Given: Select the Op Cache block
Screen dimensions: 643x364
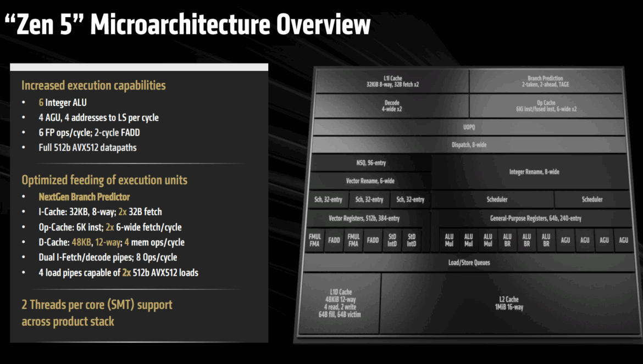Looking at the screenshot, I should [545, 106].
